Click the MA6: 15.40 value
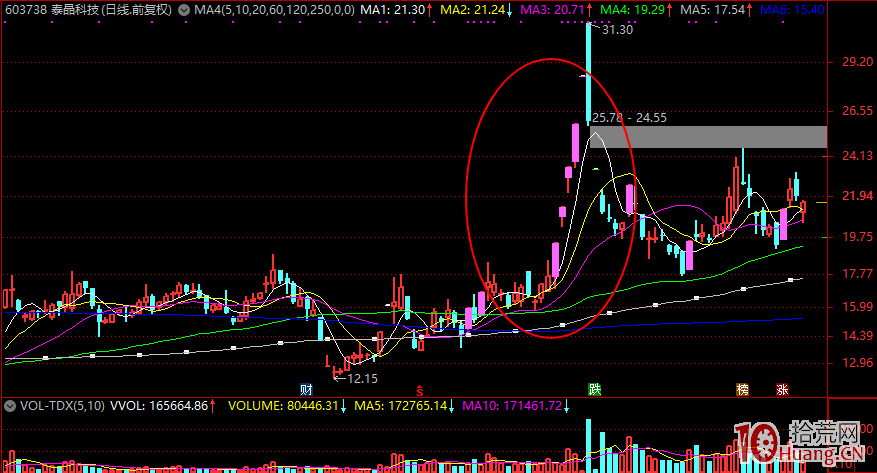This screenshot has height=473, width=877. (x=793, y=10)
